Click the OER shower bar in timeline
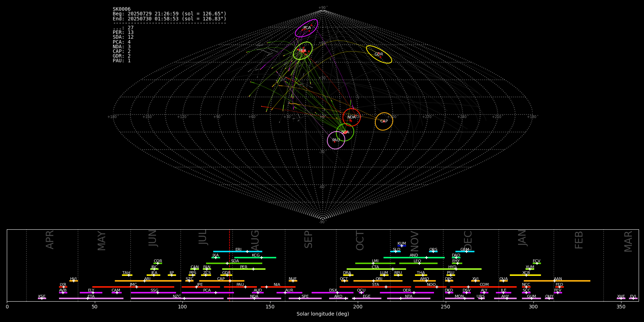Screen dimensions: 644x322 [407, 293]
